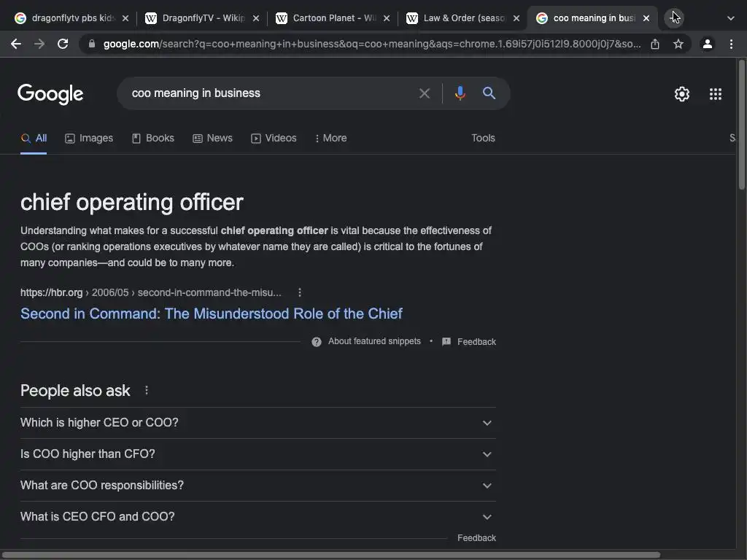Close the Cartoon Planet tab
The width and height of the screenshot is (747, 560).
[387, 18]
